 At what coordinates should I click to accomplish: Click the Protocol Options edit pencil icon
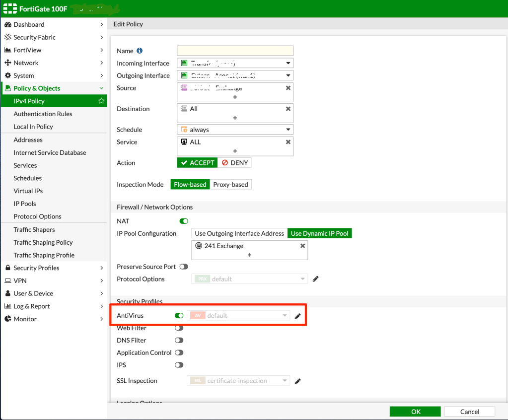point(315,279)
